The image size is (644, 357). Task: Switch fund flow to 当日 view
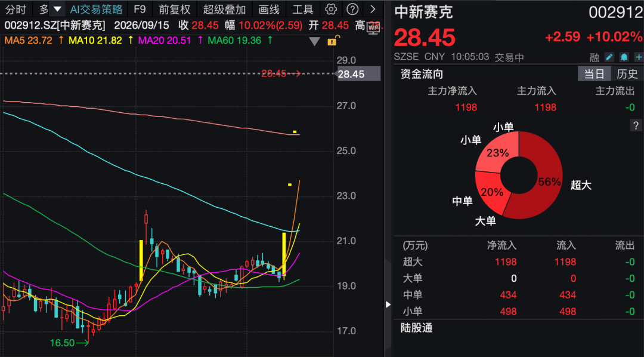[595, 75]
